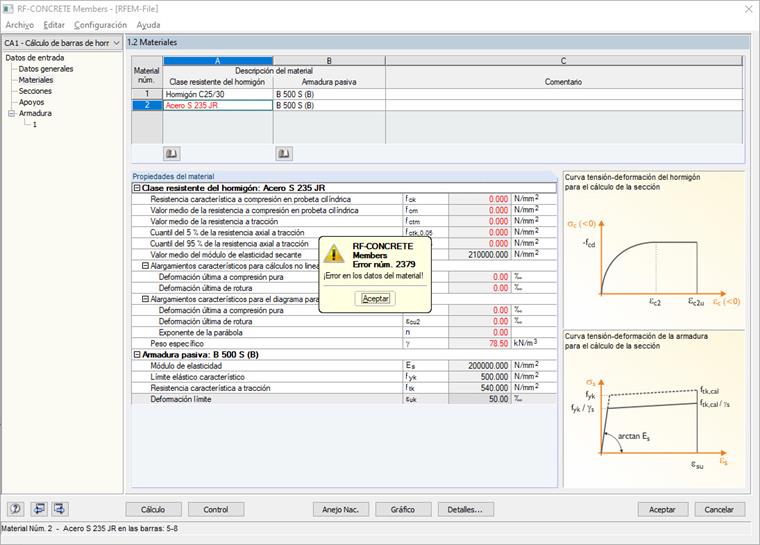
Task: Open the Ayuda menu
Action: point(148,25)
